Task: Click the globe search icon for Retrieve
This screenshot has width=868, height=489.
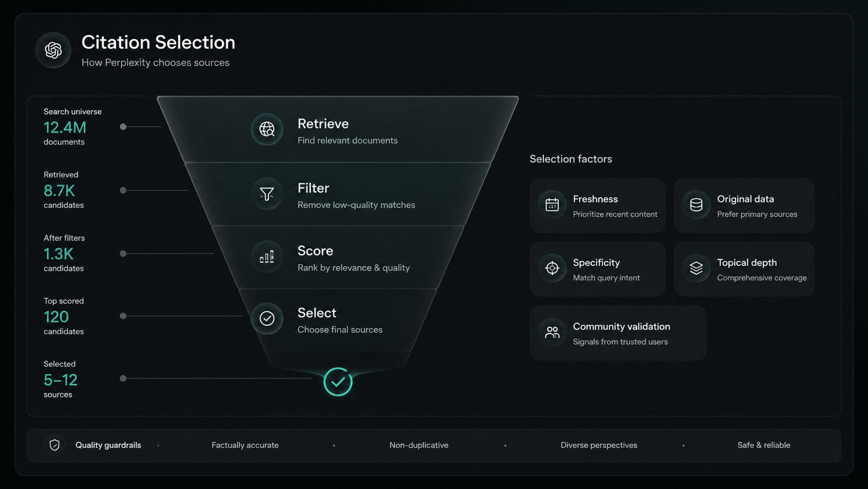Action: click(267, 129)
